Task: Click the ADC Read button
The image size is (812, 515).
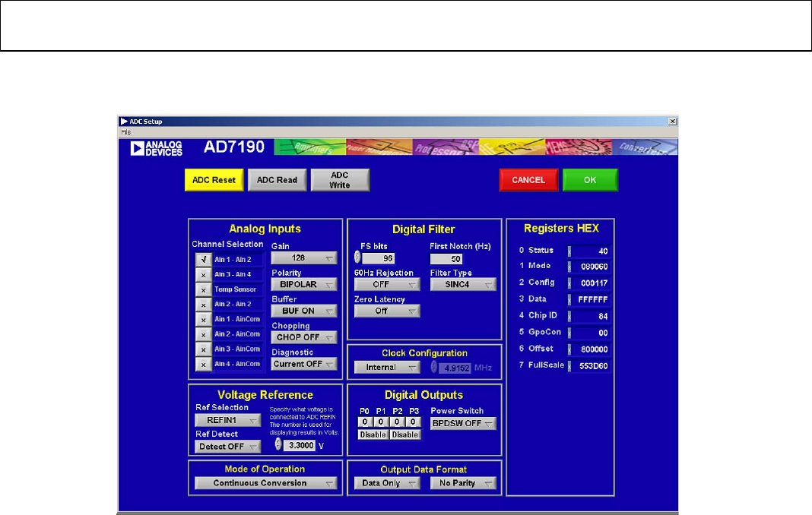Action: point(277,180)
